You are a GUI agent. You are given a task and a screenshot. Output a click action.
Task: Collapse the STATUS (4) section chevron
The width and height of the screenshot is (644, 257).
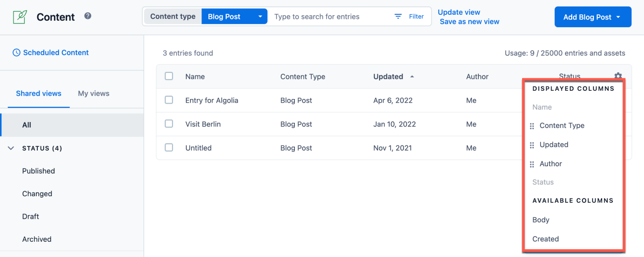click(11, 148)
